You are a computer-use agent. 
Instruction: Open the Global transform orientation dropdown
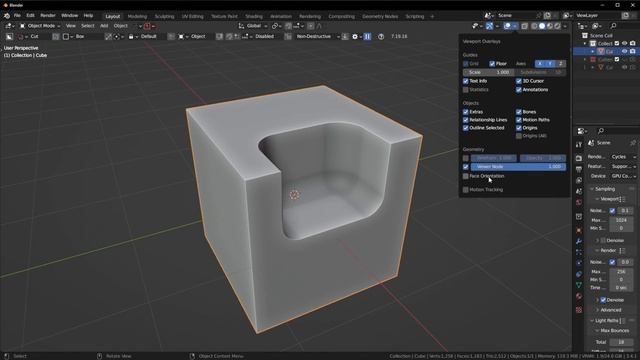click(253, 26)
